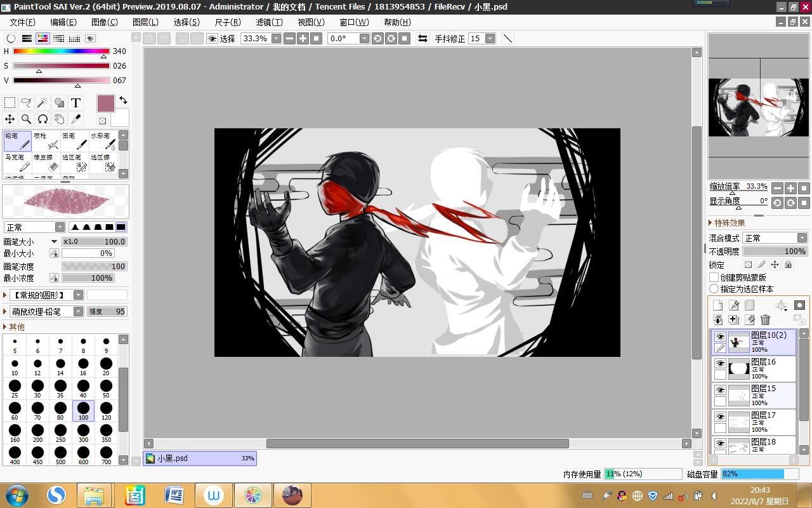Open the 滤镜(T) menu
The image size is (812, 508).
click(269, 22)
